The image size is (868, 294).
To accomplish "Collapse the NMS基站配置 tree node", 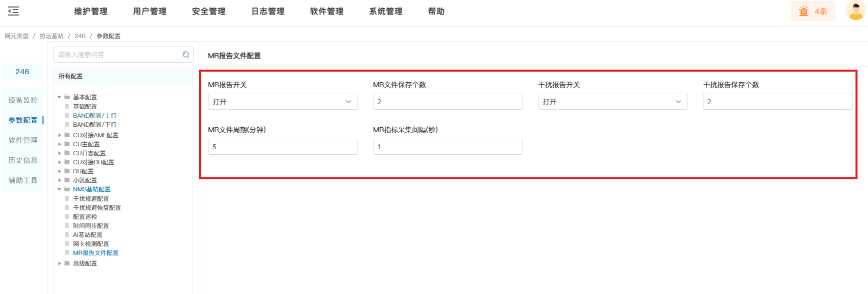I will (59, 189).
